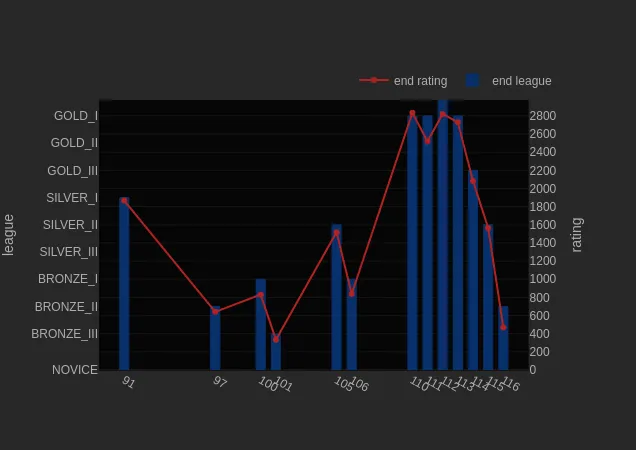This screenshot has width=636, height=450.
Task: Select the peak rating point at season 110
Action: [412, 113]
